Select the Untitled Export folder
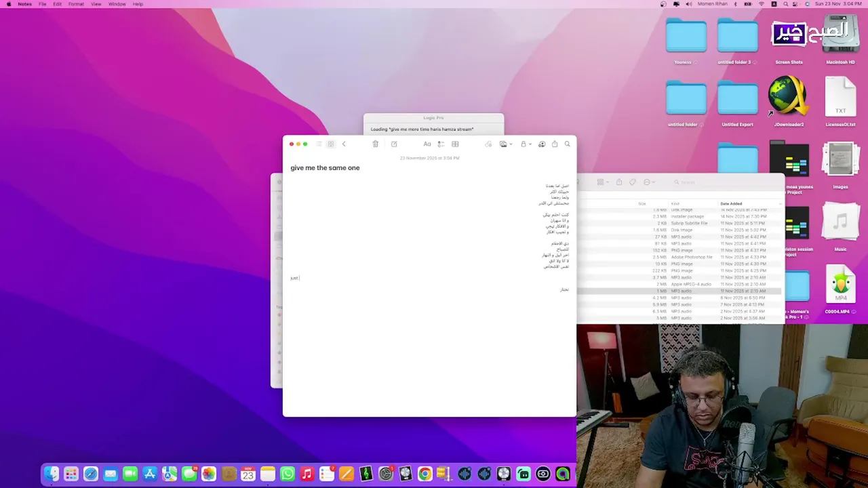 [x=737, y=99]
